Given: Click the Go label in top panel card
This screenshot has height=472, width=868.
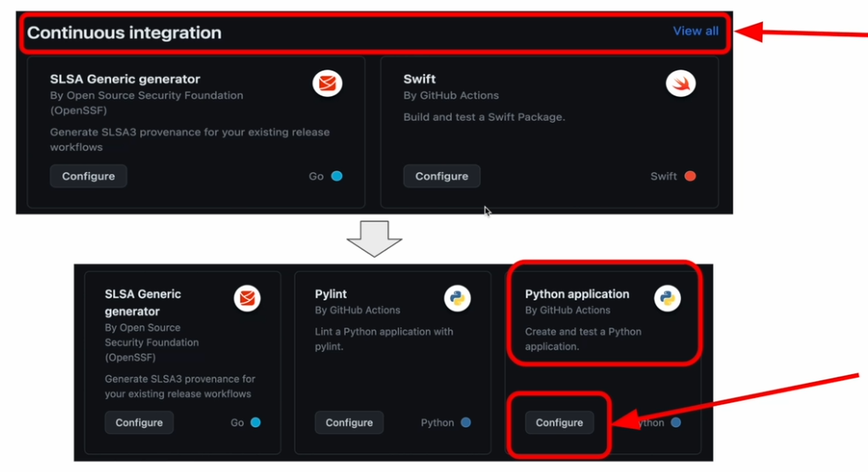Looking at the screenshot, I should click(316, 176).
